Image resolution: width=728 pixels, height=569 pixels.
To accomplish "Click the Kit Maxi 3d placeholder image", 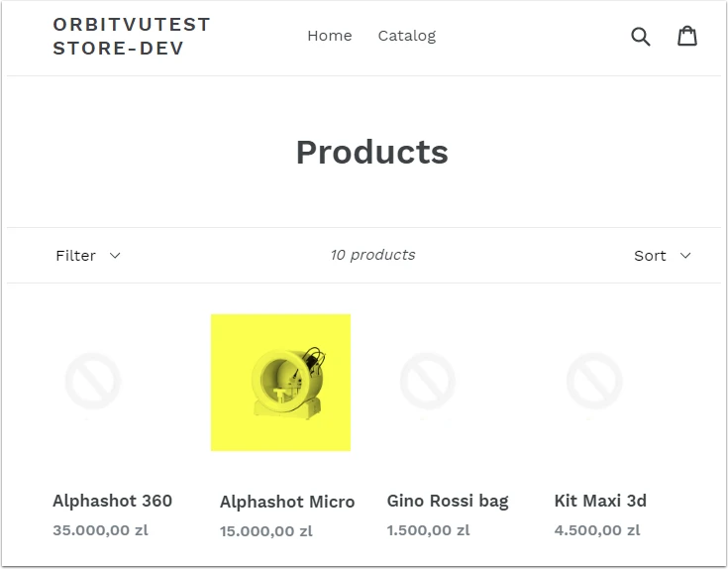I will click(594, 381).
